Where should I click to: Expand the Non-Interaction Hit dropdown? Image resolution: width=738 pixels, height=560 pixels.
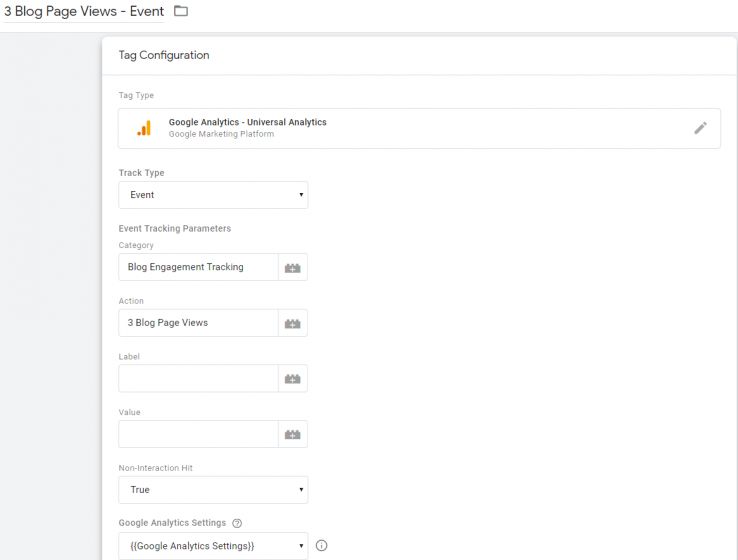pos(213,490)
